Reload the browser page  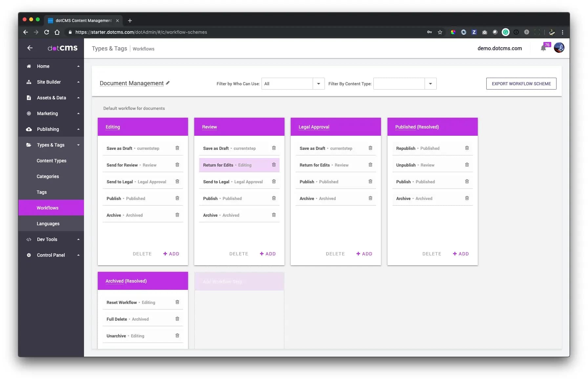pyautogui.click(x=47, y=32)
